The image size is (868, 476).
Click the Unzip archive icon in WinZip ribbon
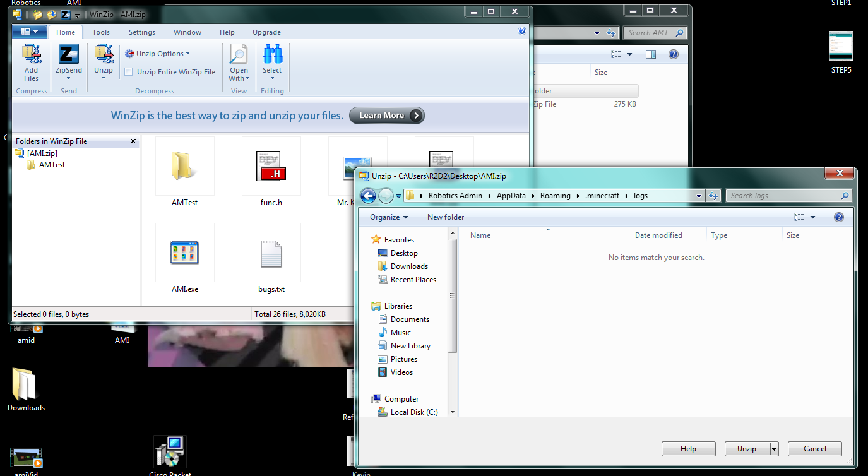point(104,54)
